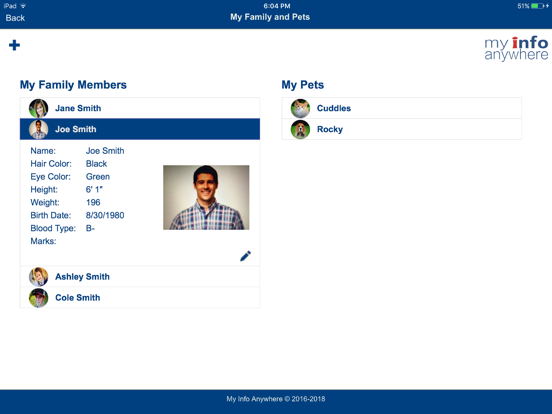Collapse the selected Joe Smith row
The width and height of the screenshot is (552, 414).
140,129
